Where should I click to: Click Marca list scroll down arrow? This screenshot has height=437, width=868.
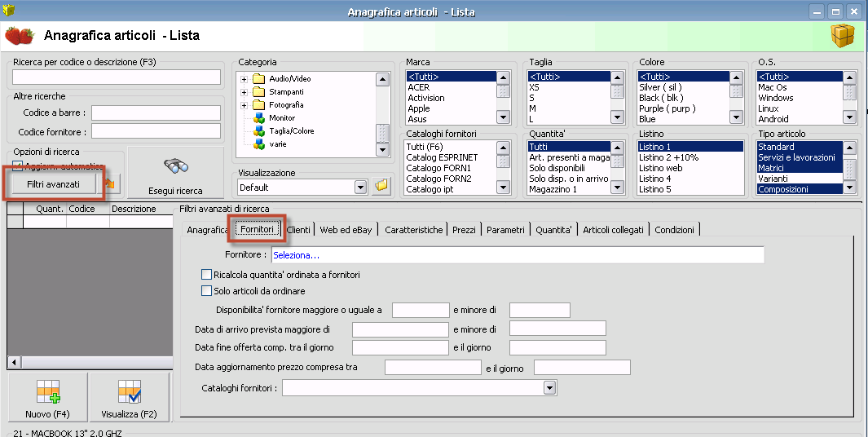point(503,117)
